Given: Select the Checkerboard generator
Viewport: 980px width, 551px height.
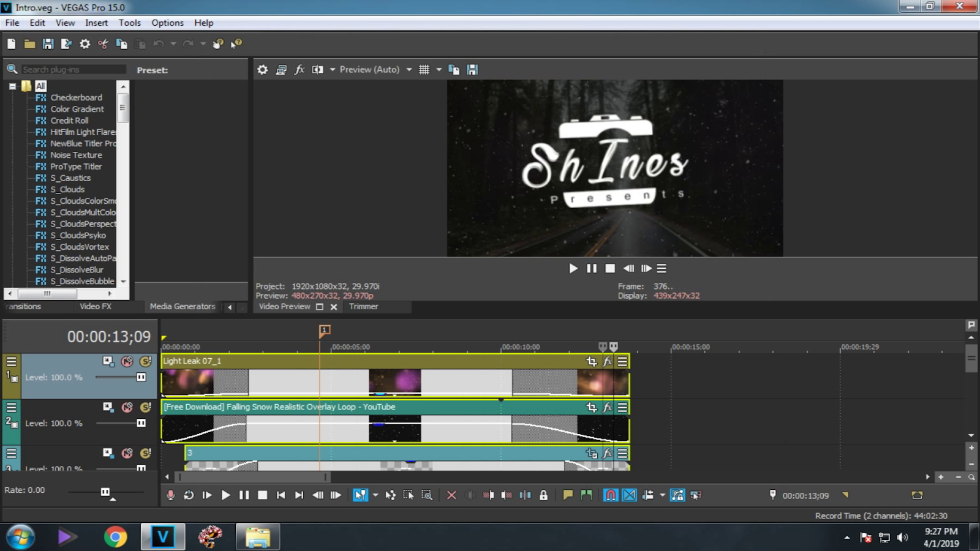Looking at the screenshot, I should point(76,97).
